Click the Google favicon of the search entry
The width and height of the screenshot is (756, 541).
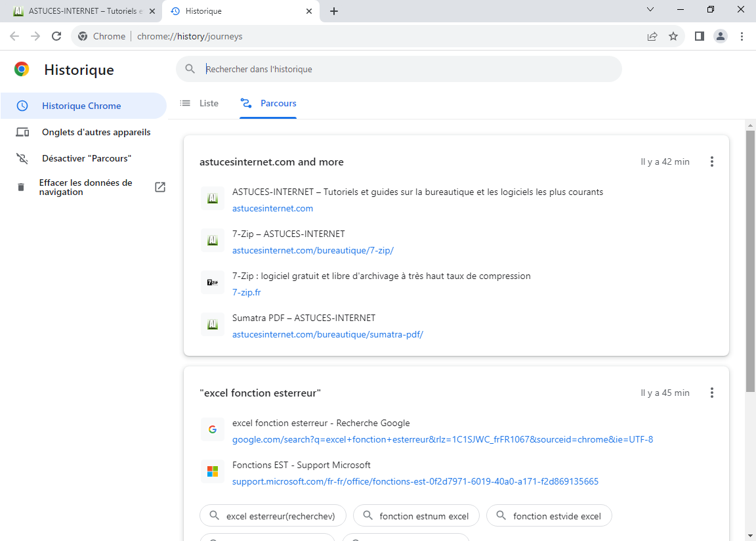coord(213,429)
